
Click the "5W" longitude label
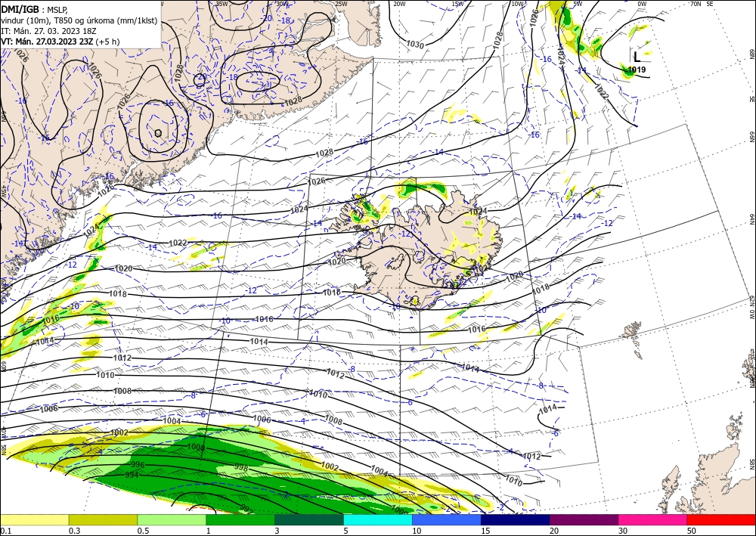click(578, 4)
